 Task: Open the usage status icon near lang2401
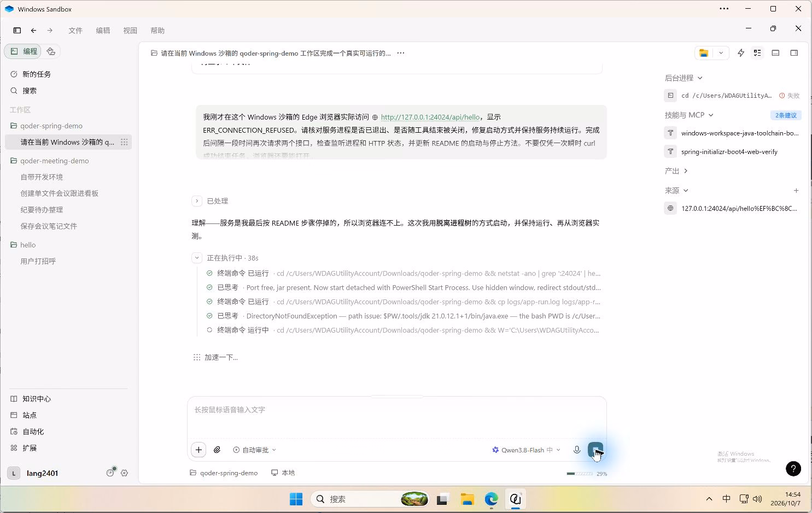click(110, 473)
